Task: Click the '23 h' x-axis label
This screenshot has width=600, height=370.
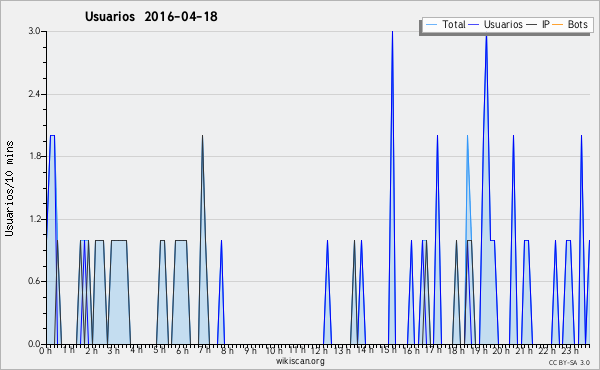Action: click(x=569, y=351)
